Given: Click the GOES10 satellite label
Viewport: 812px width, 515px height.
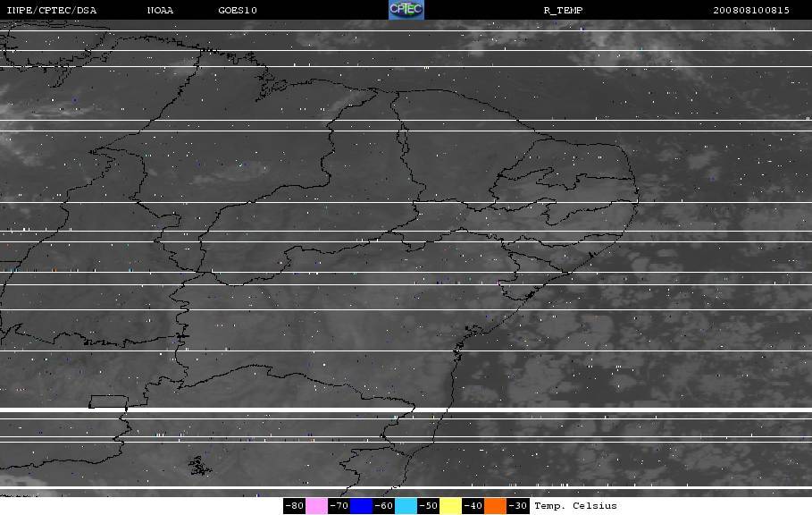Looking at the screenshot, I should click(238, 11).
